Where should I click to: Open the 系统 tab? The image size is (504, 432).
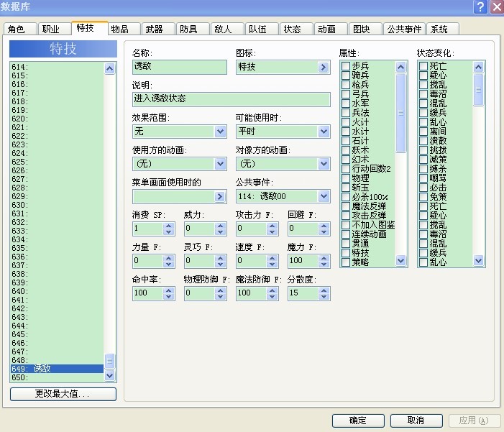coord(442,29)
